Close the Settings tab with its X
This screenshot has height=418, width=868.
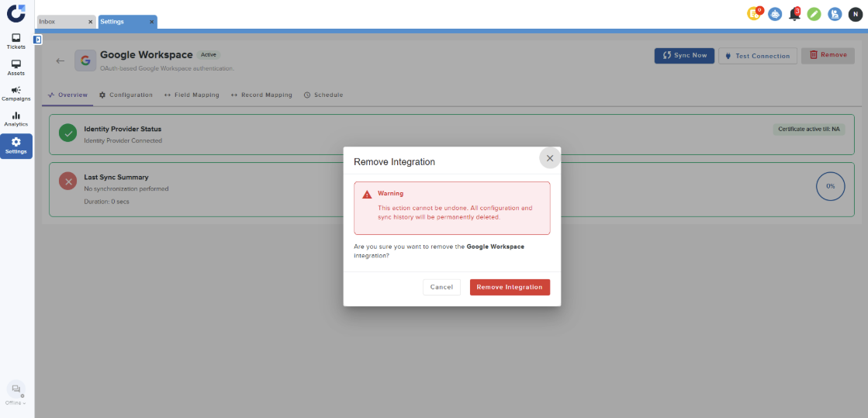pos(151,22)
